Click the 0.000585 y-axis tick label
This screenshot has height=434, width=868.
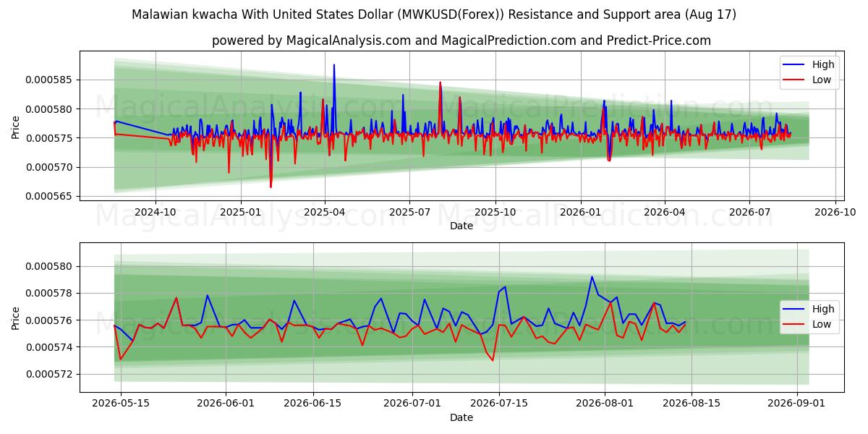coord(50,80)
